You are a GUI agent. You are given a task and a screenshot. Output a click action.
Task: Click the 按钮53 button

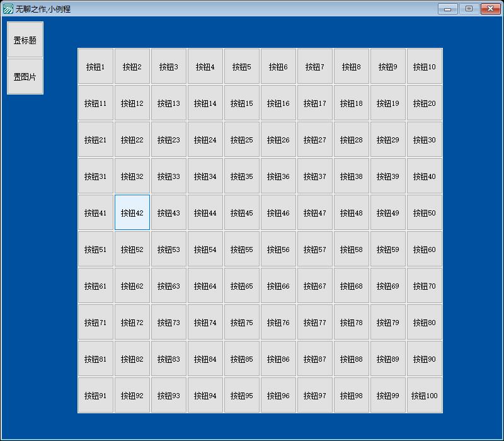pyautogui.click(x=169, y=249)
